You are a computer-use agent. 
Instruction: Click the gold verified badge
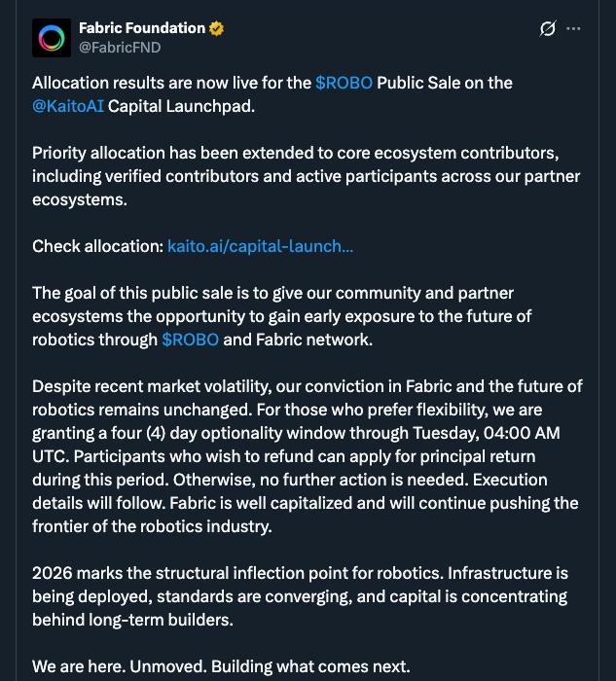217,28
